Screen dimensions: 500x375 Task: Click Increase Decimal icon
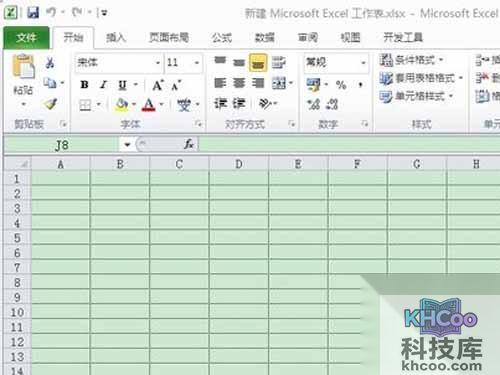pyautogui.click(x=314, y=104)
